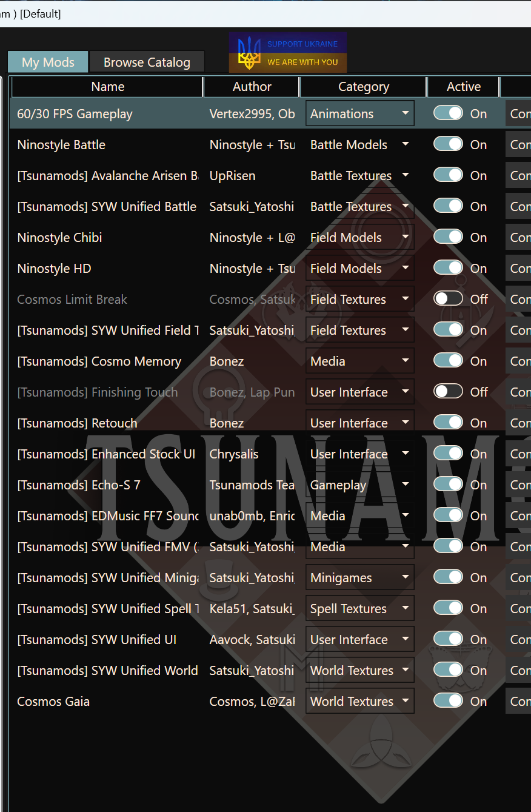Sort mods by the Name column header
Screen dimensions: 531x812
pos(107,87)
